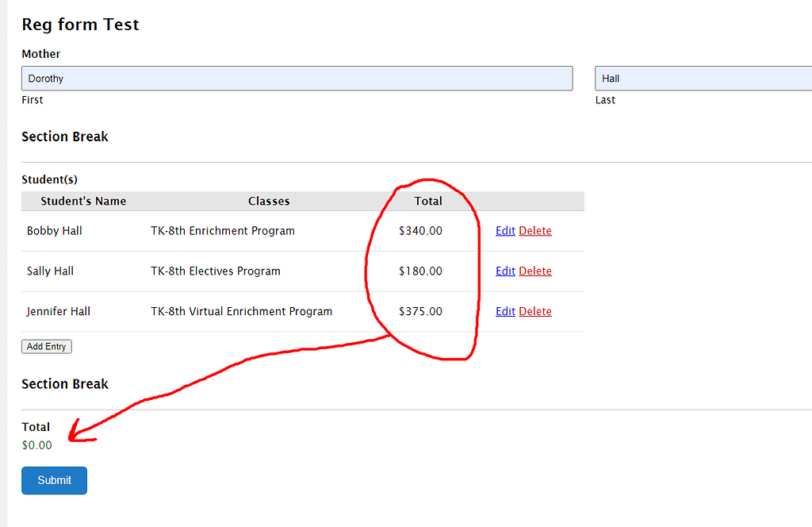The width and height of the screenshot is (812, 527).
Task: Select the Total column header
Action: 428,201
